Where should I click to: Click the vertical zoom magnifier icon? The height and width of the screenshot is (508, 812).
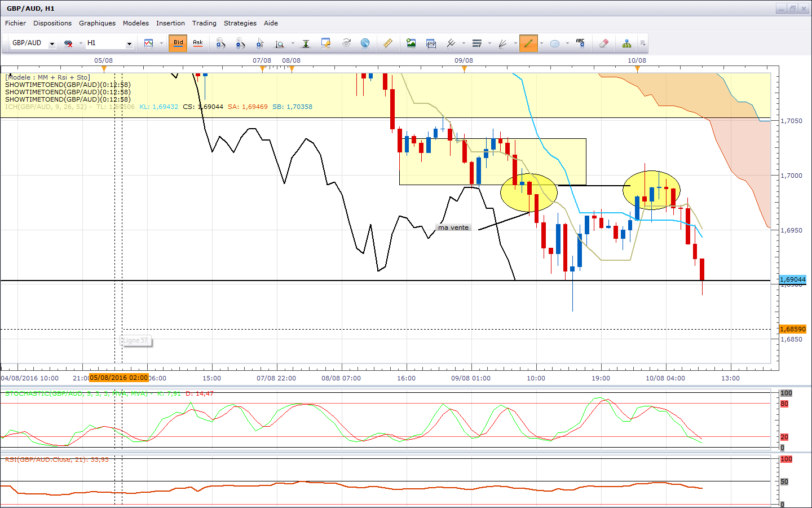tap(280, 43)
